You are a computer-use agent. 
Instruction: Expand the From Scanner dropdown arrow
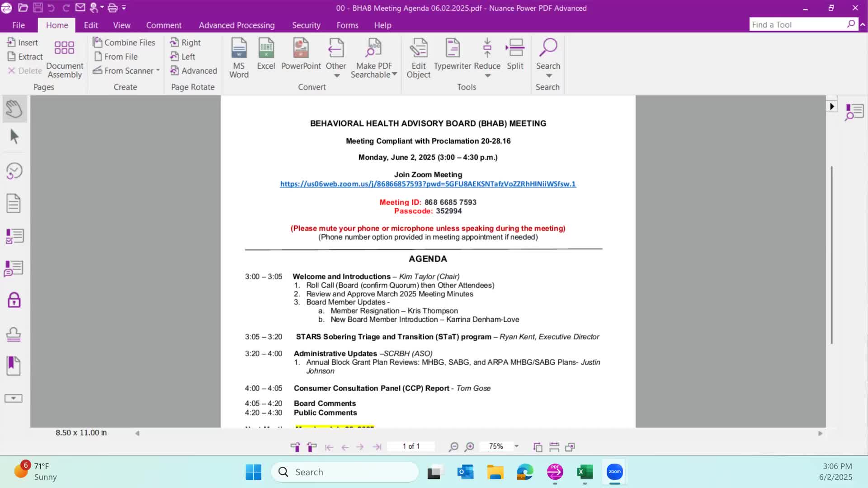coord(158,70)
